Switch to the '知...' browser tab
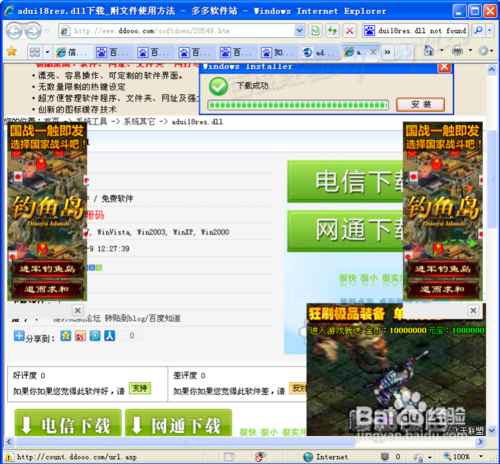The image size is (500, 464). point(279,52)
